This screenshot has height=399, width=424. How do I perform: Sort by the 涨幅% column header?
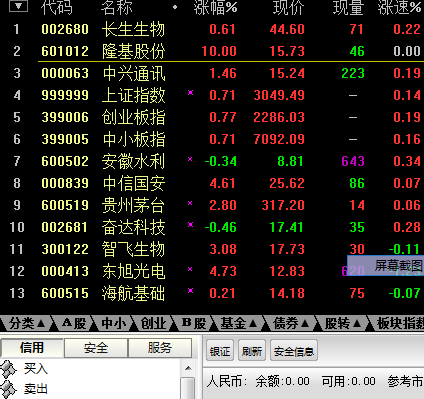215,8
